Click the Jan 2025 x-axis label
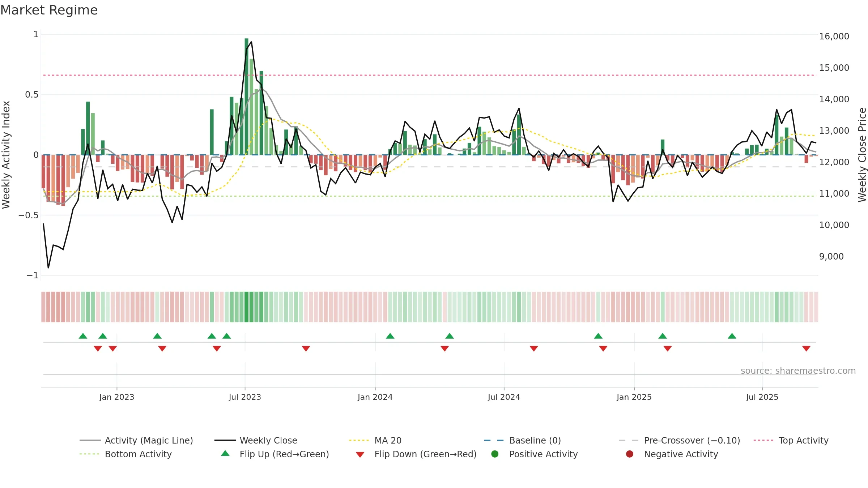Viewport: 868px width, 488px height. pos(634,397)
